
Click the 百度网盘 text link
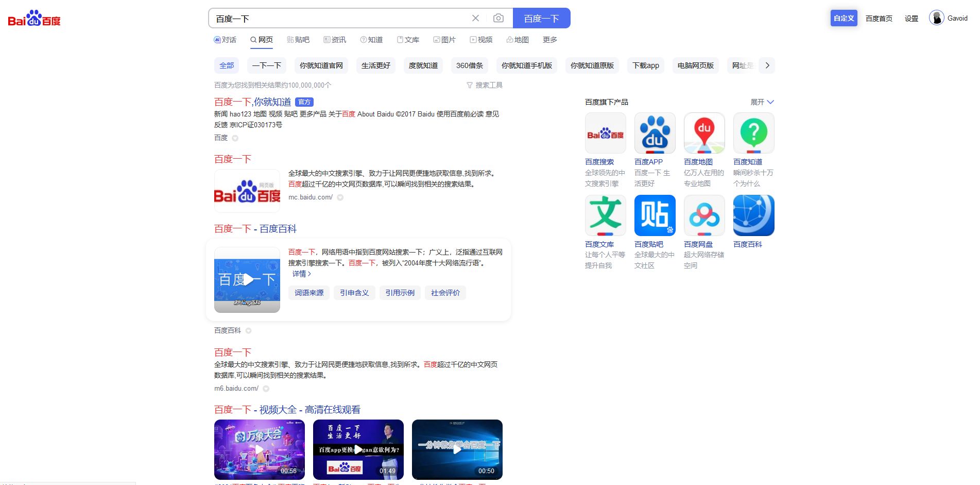pyautogui.click(x=698, y=244)
